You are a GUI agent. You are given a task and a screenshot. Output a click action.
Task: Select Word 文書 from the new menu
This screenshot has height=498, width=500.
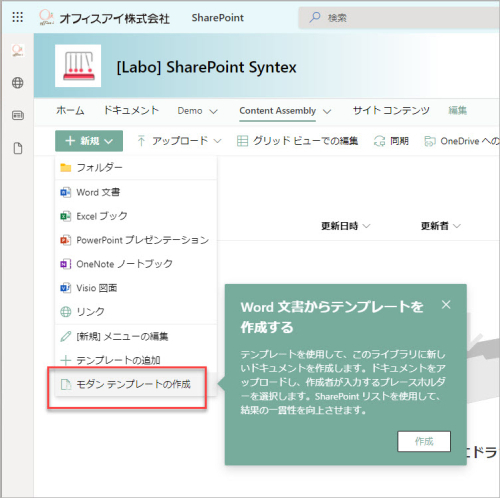136,192
